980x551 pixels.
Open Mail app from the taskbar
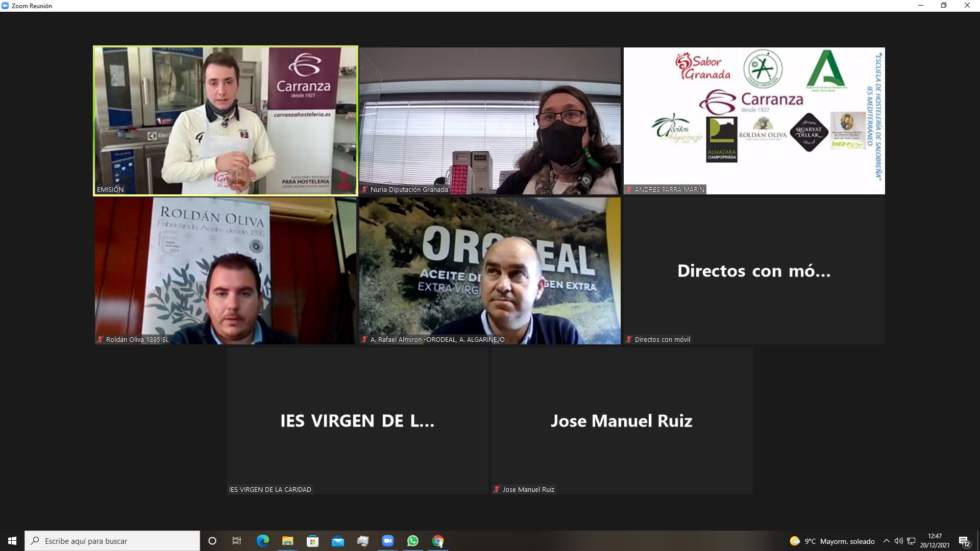pos(337,541)
